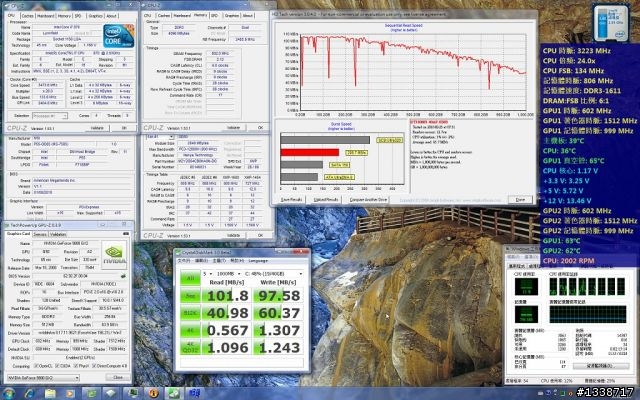Viewport: 640px width, 400px height.
Task: Open the About tab in CPU-Z memory window
Action: coord(248,16)
